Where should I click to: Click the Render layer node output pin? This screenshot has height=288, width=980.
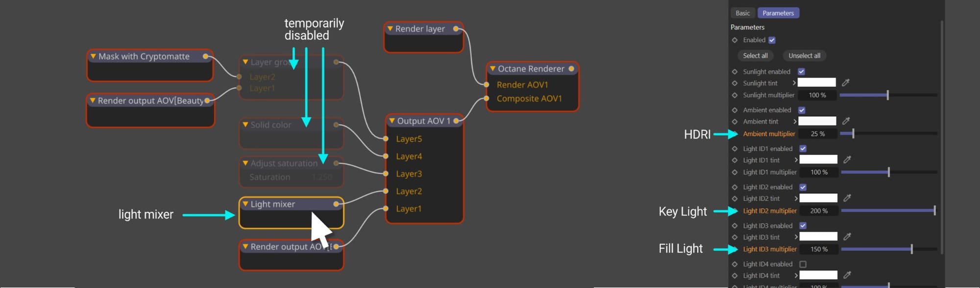click(456, 29)
